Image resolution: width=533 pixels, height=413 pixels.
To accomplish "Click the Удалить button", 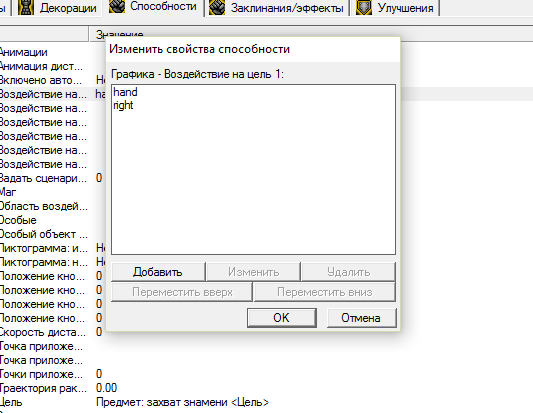I will pos(348,272).
